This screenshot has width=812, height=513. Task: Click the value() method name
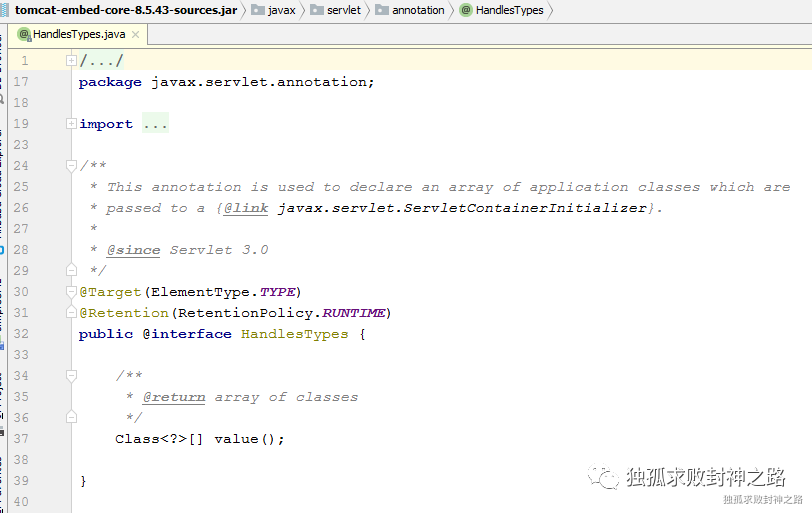[x=236, y=439]
